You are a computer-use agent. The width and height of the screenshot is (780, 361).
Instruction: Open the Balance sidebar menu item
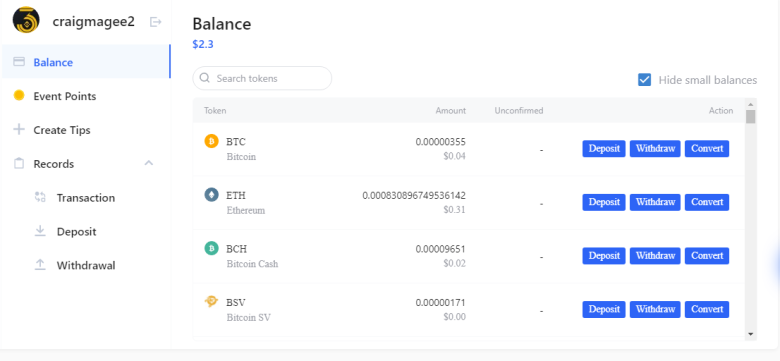pyautogui.click(x=86, y=62)
